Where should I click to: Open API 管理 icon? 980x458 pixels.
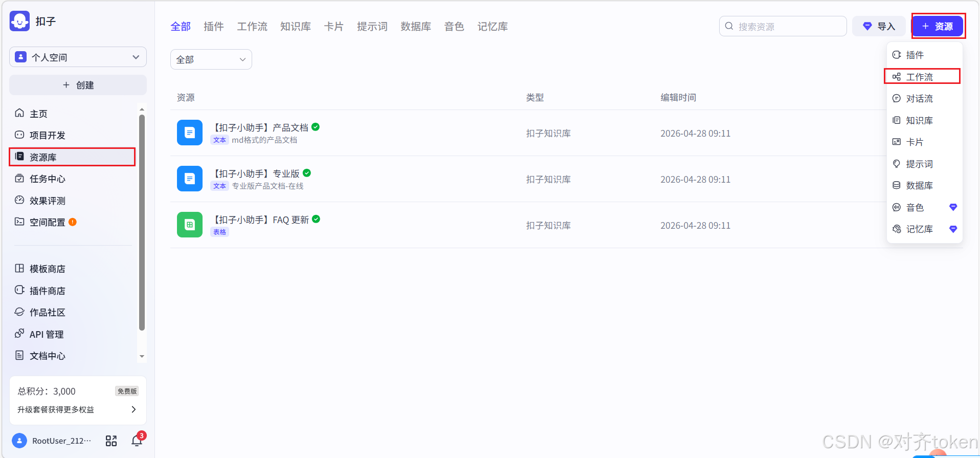(x=19, y=334)
